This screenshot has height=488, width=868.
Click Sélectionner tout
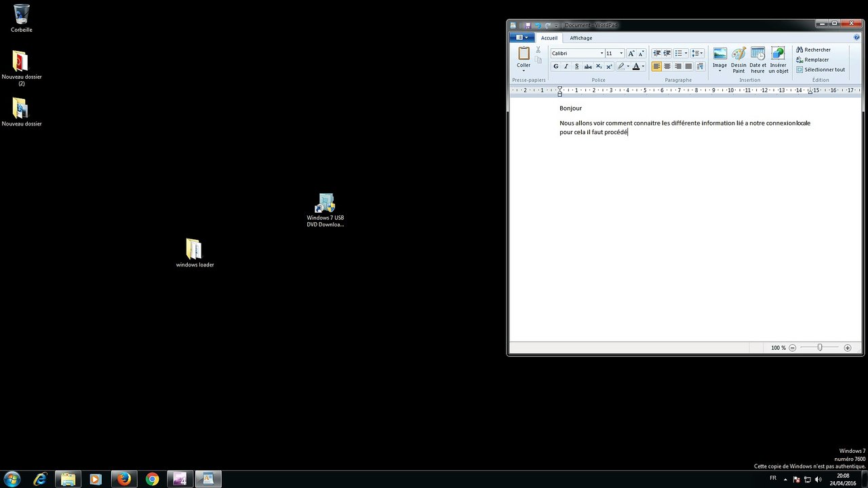click(821, 69)
